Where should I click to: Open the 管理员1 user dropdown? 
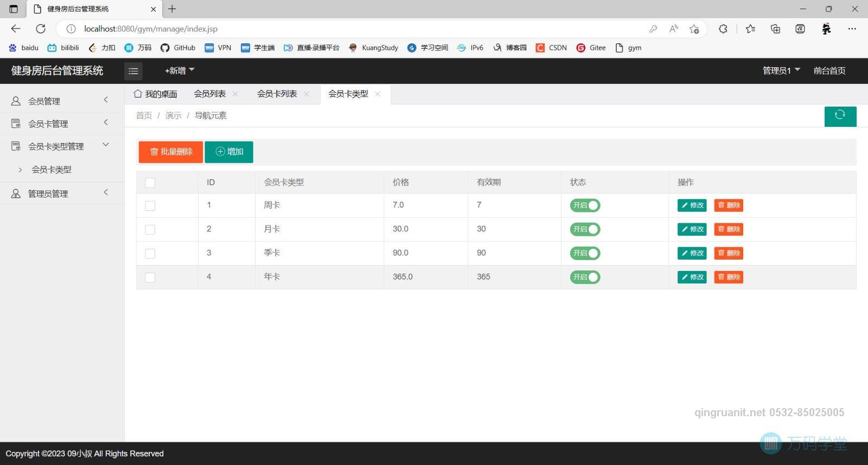coord(781,70)
